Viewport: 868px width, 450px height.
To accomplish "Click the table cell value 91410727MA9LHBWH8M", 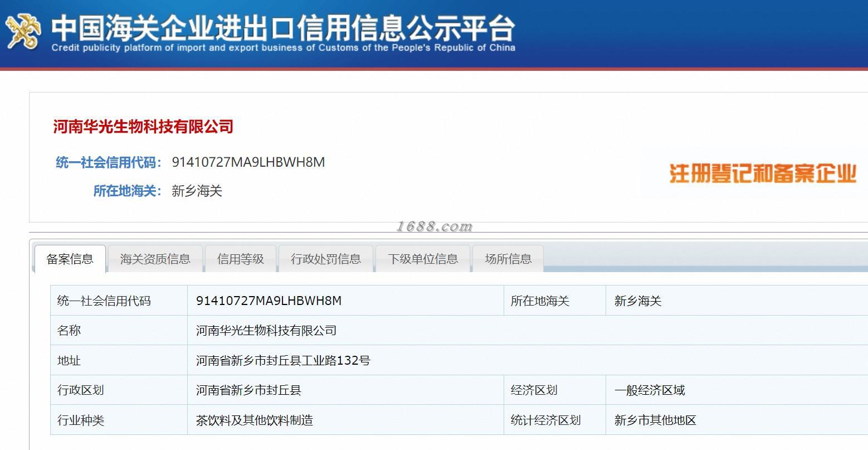I will (269, 301).
